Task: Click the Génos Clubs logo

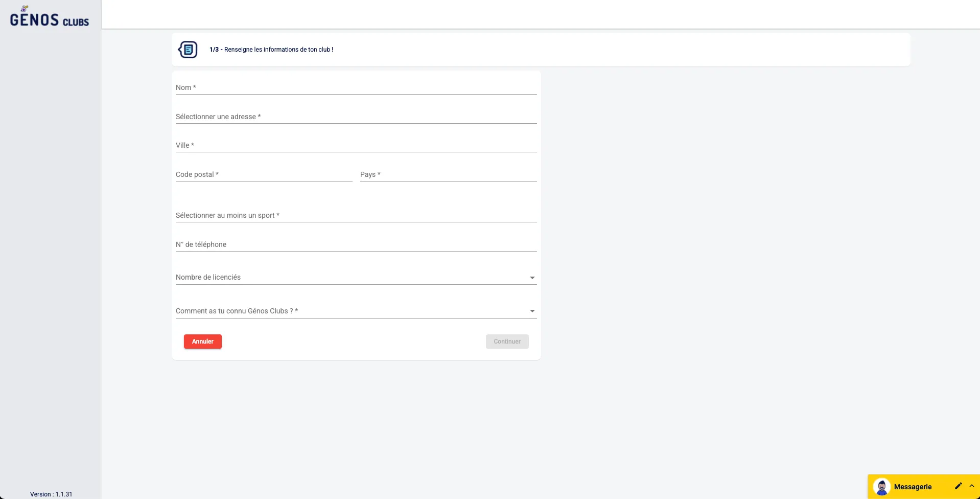Action: (49, 16)
